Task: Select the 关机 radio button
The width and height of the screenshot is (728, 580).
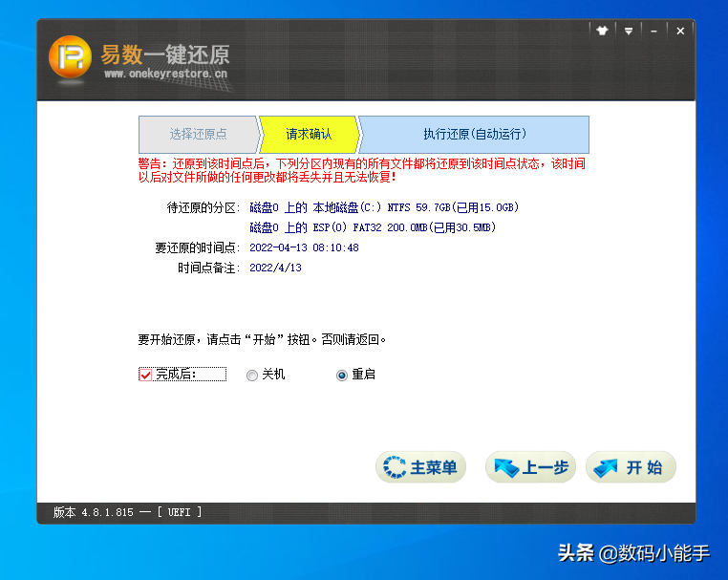Action: point(252,376)
